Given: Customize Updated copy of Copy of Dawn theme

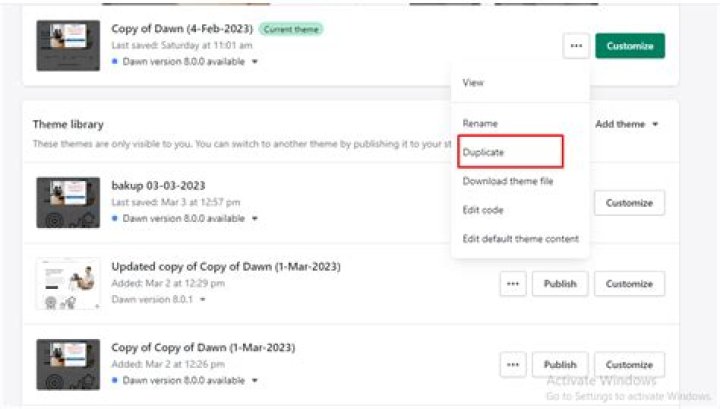Looking at the screenshot, I should (x=629, y=284).
